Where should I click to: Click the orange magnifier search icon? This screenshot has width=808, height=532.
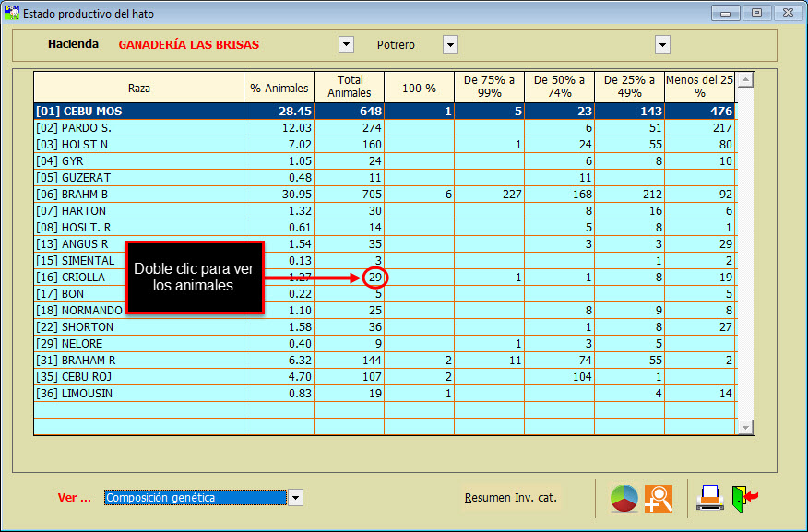click(659, 498)
